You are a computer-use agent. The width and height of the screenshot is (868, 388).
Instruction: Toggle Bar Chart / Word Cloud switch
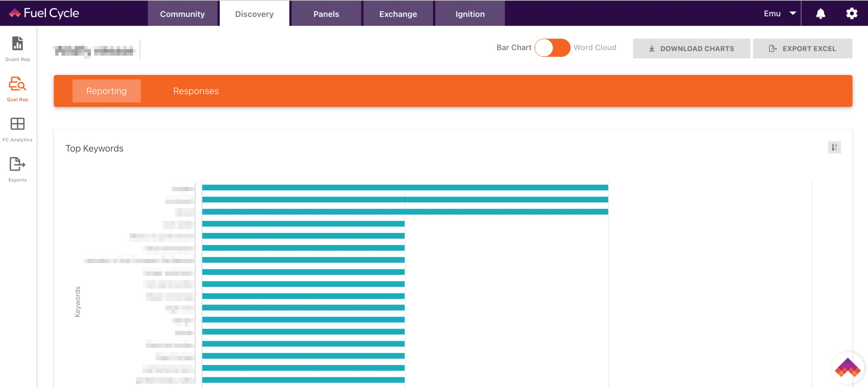[552, 47]
